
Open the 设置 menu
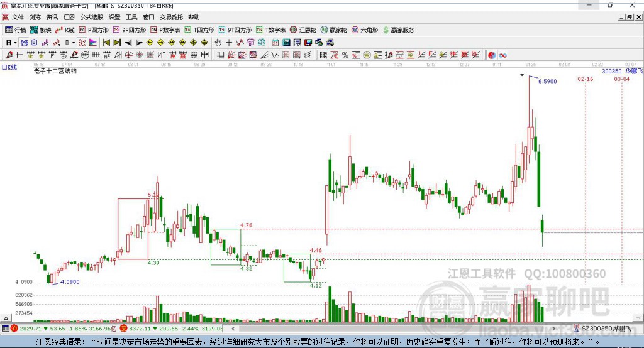point(114,17)
